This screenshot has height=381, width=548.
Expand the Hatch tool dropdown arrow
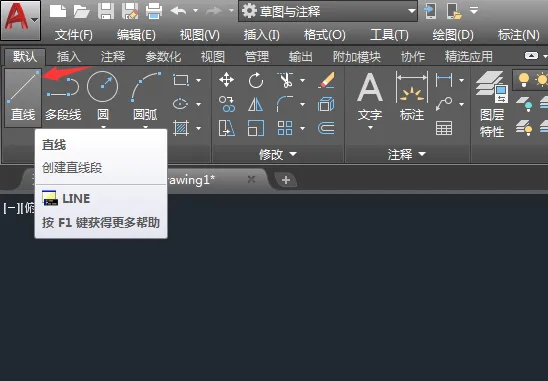click(199, 128)
